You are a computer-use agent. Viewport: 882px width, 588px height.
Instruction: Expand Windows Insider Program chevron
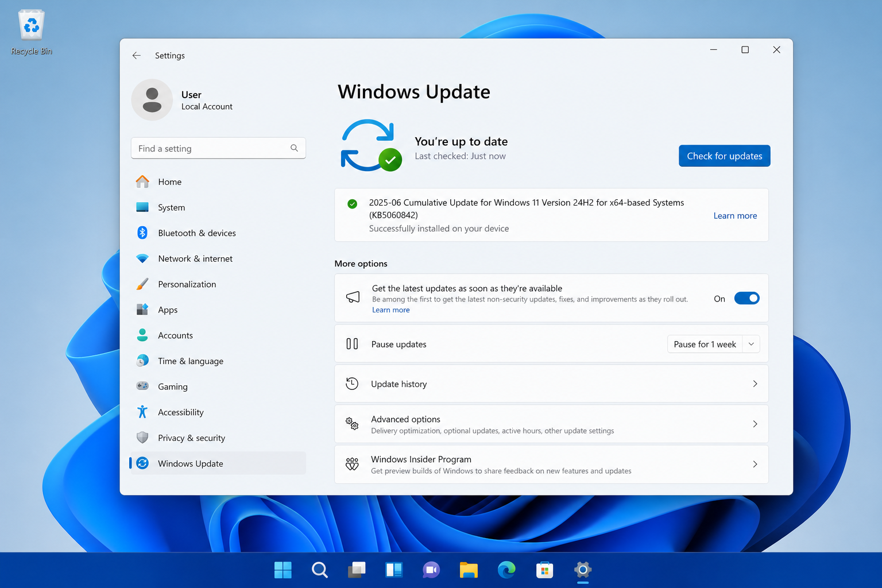pyautogui.click(x=755, y=464)
